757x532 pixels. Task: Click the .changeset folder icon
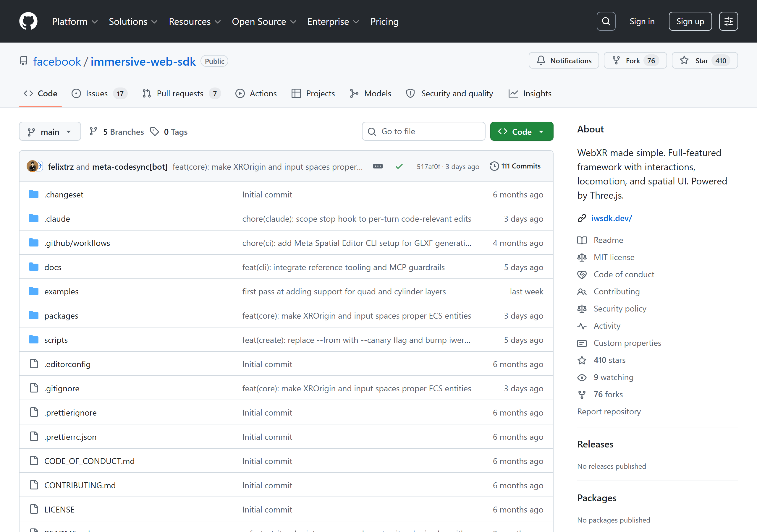pos(34,194)
